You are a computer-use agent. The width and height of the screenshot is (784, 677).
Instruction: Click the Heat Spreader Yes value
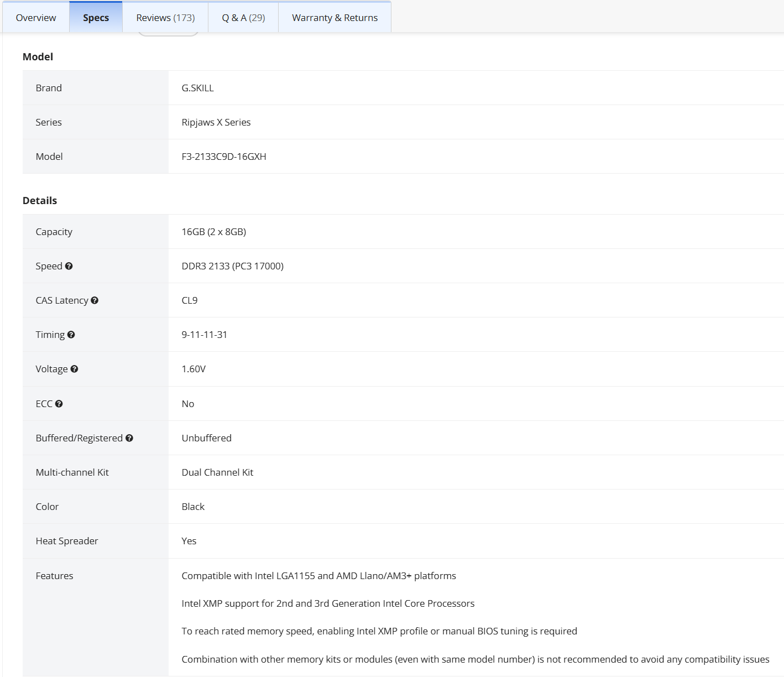(189, 541)
